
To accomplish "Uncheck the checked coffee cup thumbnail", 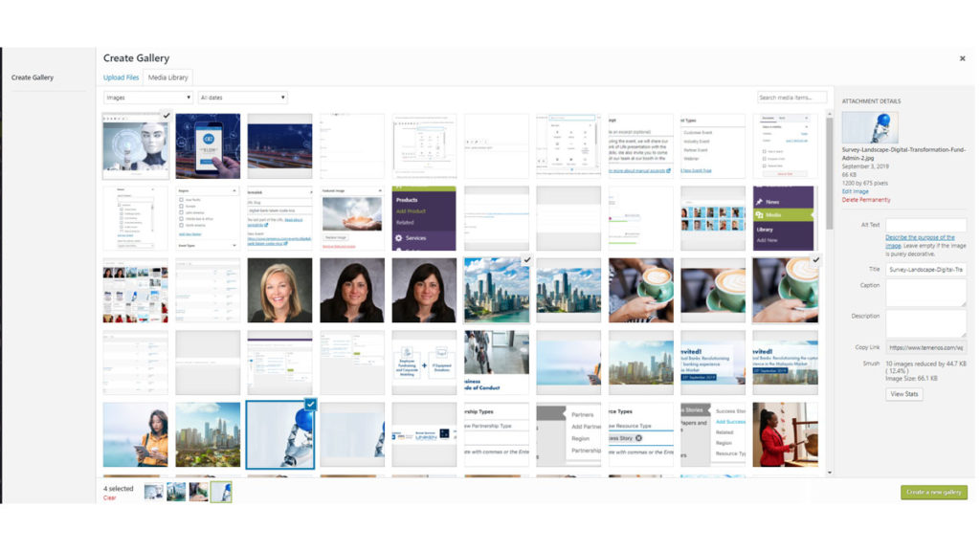I will pyautogui.click(x=815, y=260).
